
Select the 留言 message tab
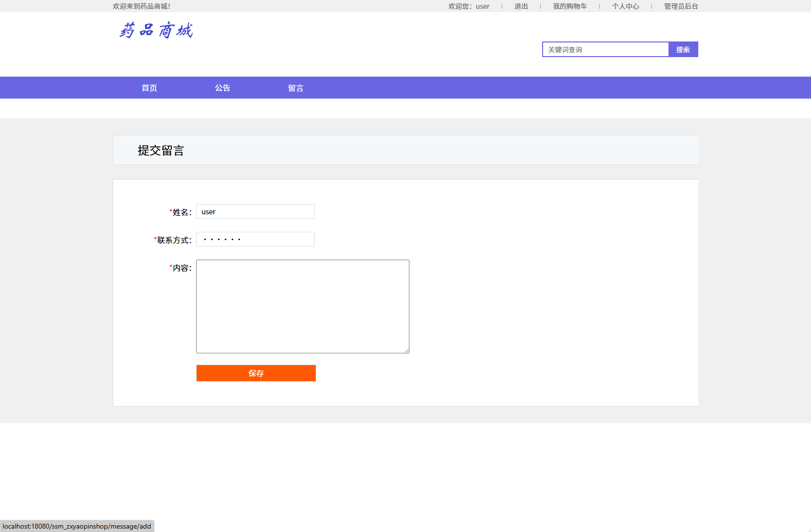pos(295,87)
